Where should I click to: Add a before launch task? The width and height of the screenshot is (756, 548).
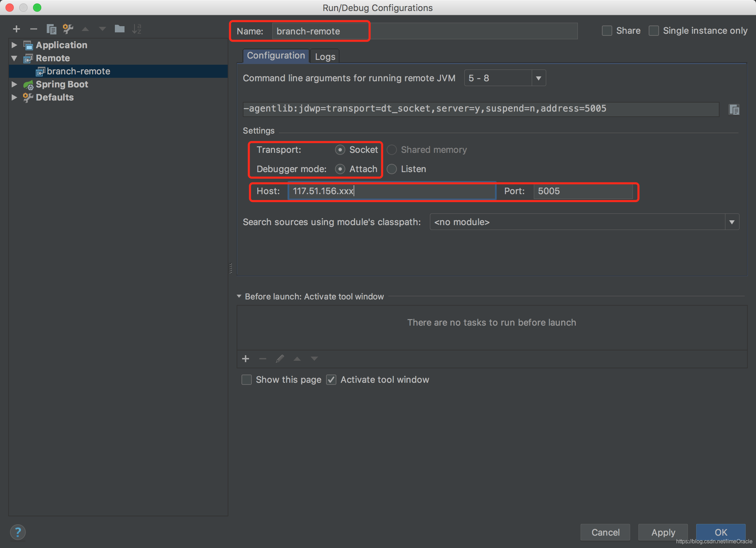coord(246,359)
